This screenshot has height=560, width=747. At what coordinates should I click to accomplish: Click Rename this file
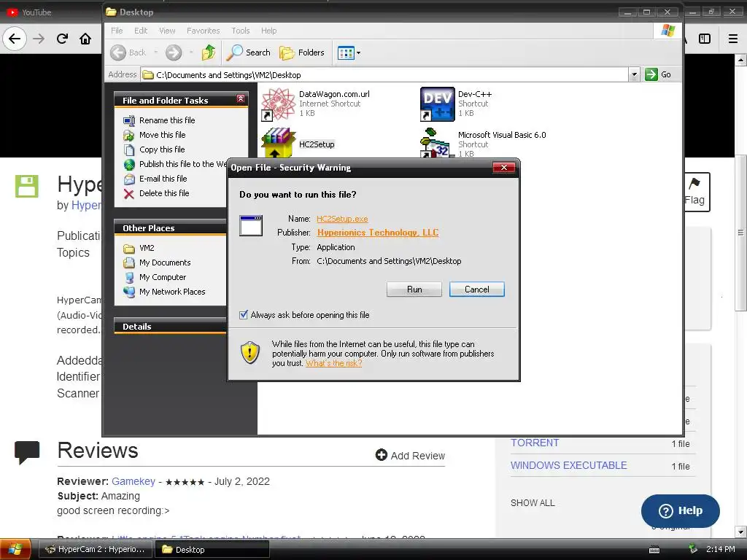167,120
